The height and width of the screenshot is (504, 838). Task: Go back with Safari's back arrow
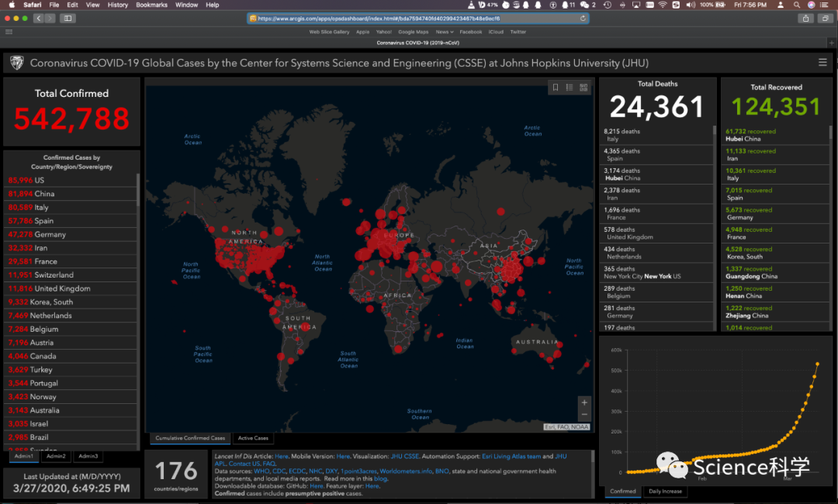pos(39,18)
